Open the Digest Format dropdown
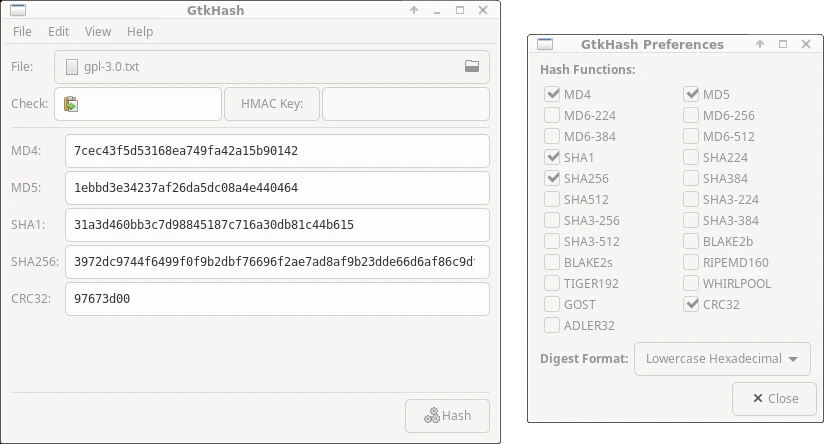The width and height of the screenshot is (824, 444). [722, 359]
